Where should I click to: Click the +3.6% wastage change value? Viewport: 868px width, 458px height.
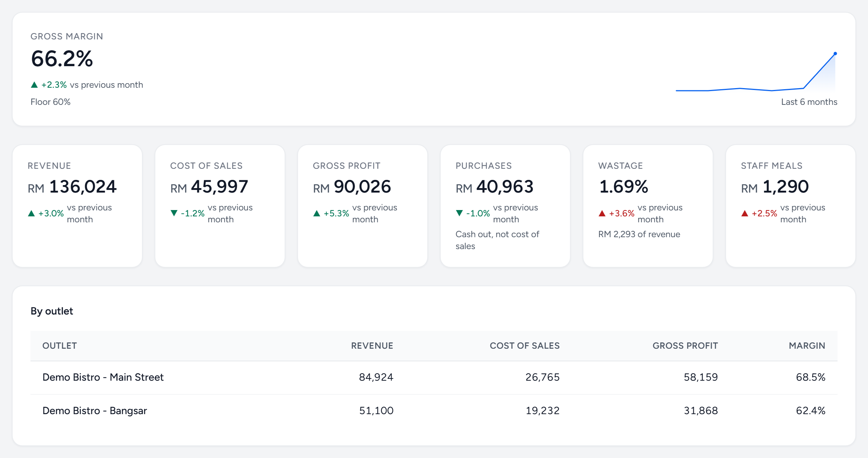(622, 213)
